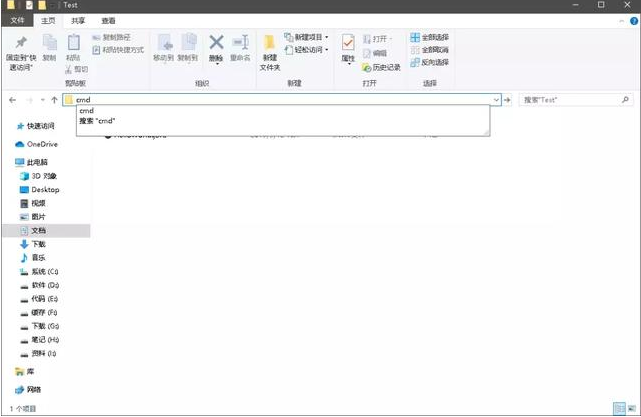Open the 新建项目 dropdown
641x417 pixels.
point(308,37)
